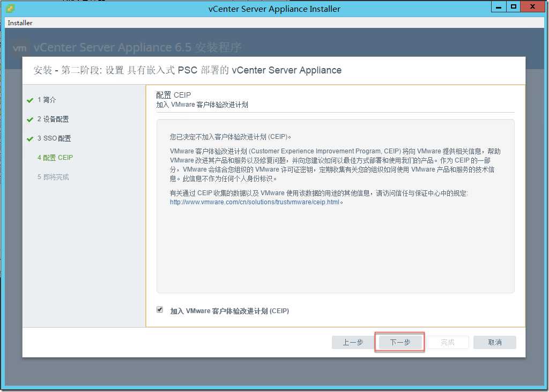
Task: Click the vCenter Server Appliance 6.5 安装程序 header text
Action: tap(138, 47)
